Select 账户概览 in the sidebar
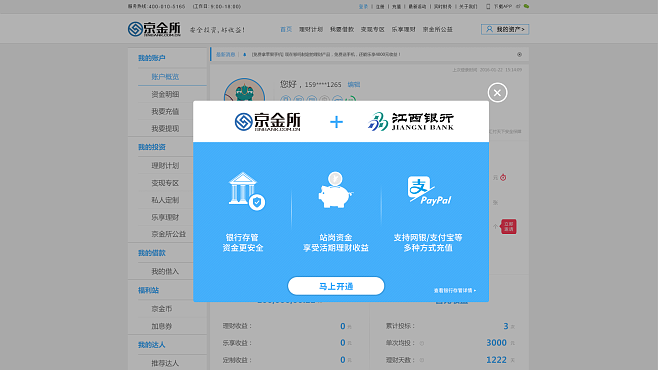Screen dimensions: 658x370 pyautogui.click(x=165, y=77)
